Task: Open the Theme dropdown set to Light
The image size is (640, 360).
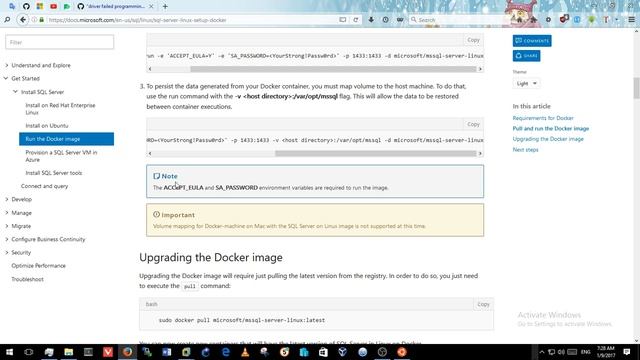Action: [x=527, y=83]
